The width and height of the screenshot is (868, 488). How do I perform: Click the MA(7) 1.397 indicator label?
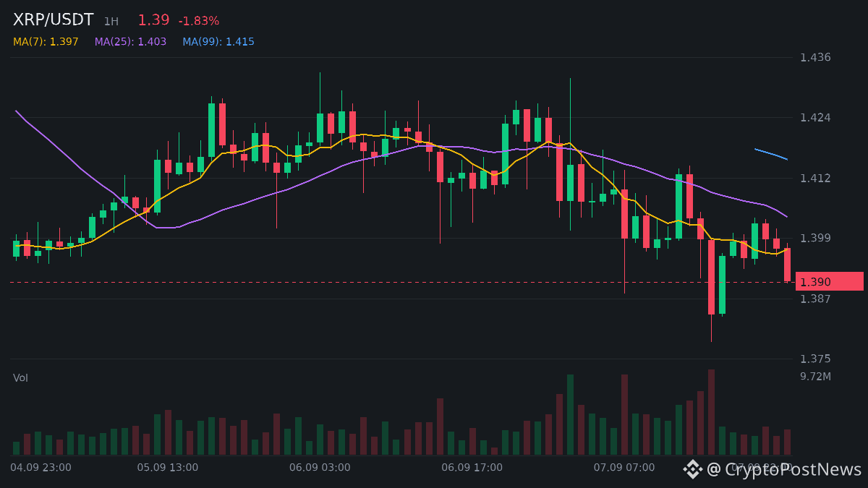pos(46,42)
